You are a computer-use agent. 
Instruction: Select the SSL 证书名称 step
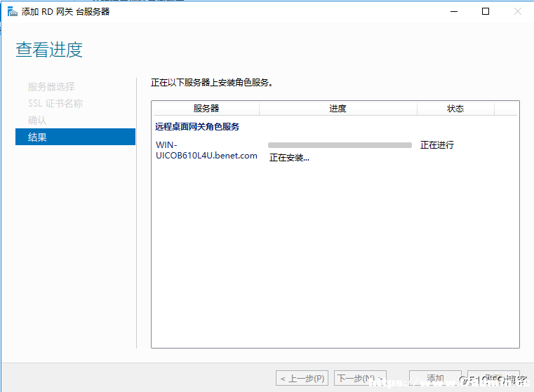click(x=55, y=103)
